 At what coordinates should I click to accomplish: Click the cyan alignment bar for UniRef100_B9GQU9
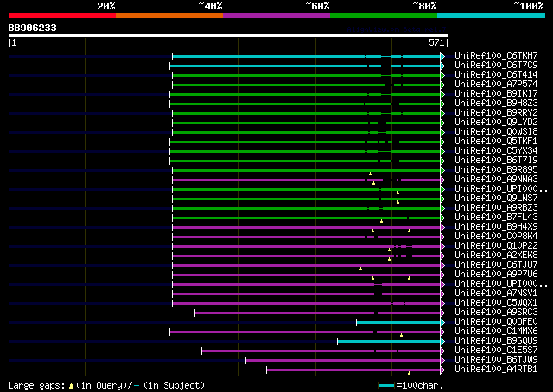(389, 342)
